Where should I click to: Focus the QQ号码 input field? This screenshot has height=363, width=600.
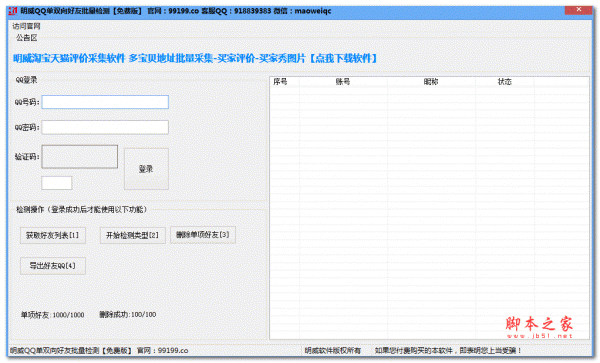point(105,102)
